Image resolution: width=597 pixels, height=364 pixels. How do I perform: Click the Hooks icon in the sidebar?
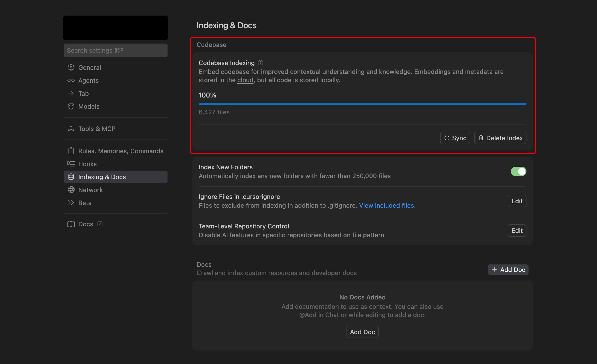(x=71, y=164)
